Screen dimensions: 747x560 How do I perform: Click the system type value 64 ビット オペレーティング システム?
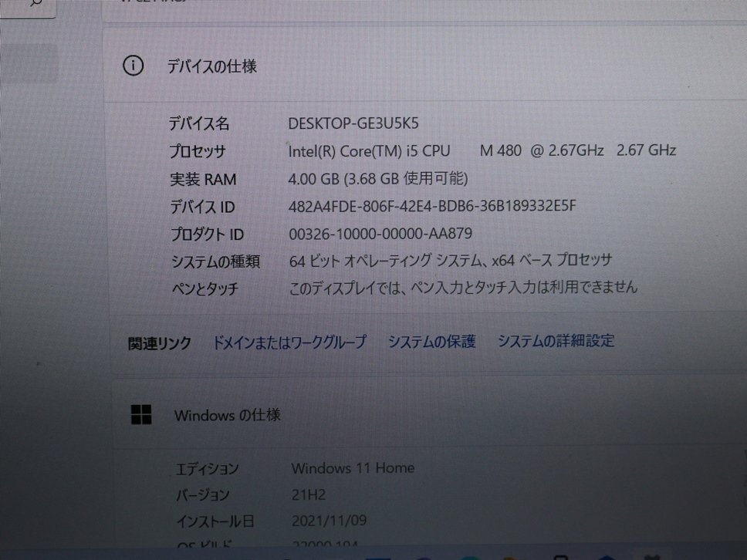[387, 261]
